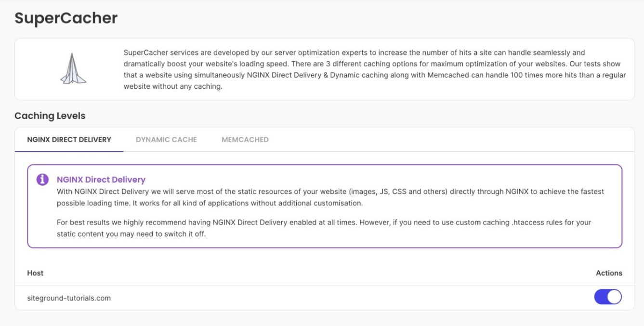Click the paper rocket SuperCacher icon
The image size is (644, 326).
tap(73, 69)
